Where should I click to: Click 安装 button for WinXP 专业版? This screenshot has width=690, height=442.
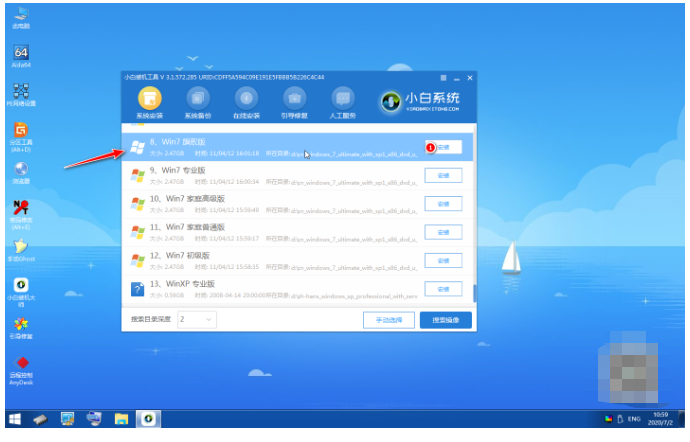[443, 289]
